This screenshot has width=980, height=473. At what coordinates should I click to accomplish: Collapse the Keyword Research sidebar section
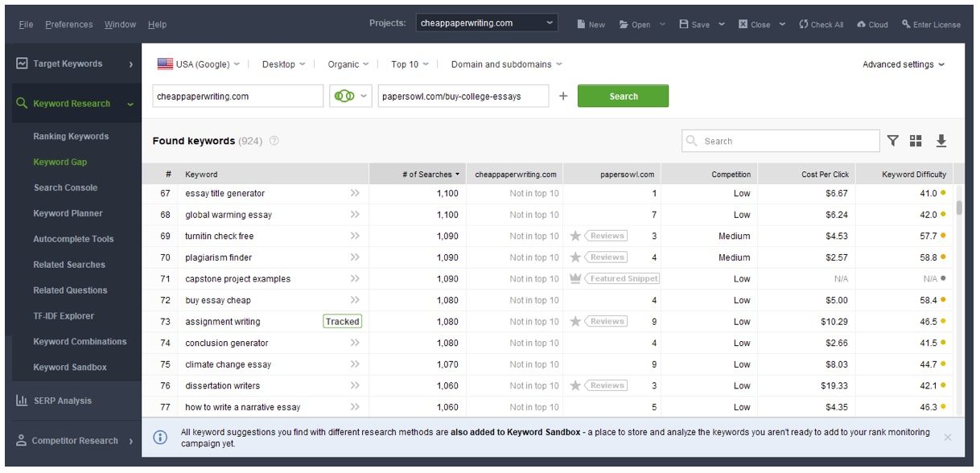pos(130,104)
